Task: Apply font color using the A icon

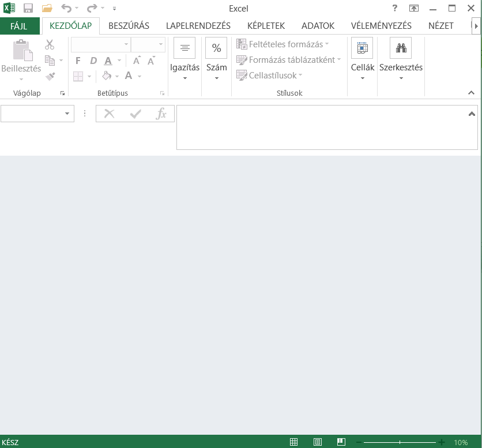Action: [129, 76]
